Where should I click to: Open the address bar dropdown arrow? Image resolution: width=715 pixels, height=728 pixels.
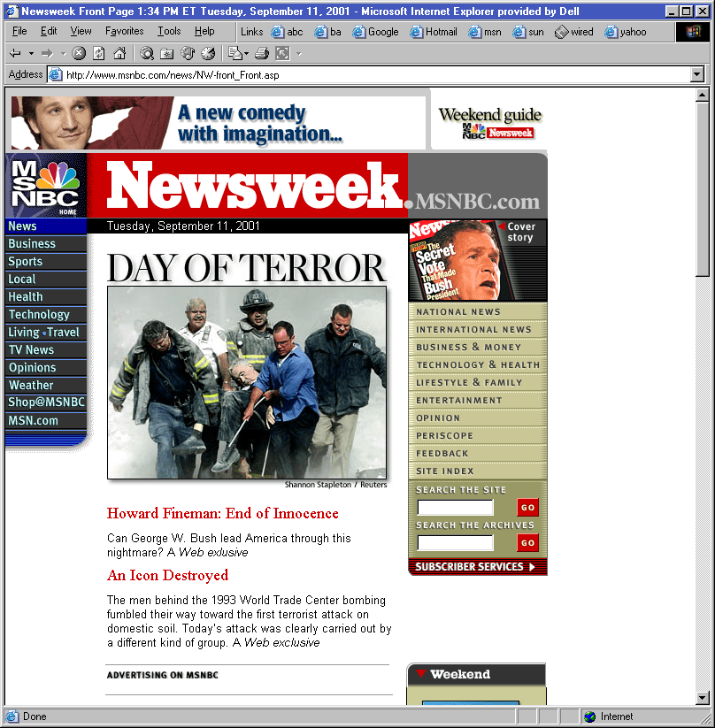point(697,74)
